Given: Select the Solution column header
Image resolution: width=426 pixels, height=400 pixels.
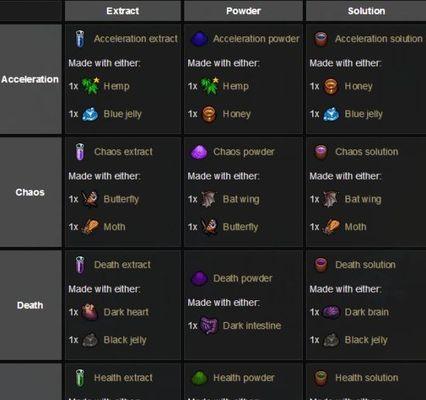Looking at the screenshot, I should click(x=366, y=11).
